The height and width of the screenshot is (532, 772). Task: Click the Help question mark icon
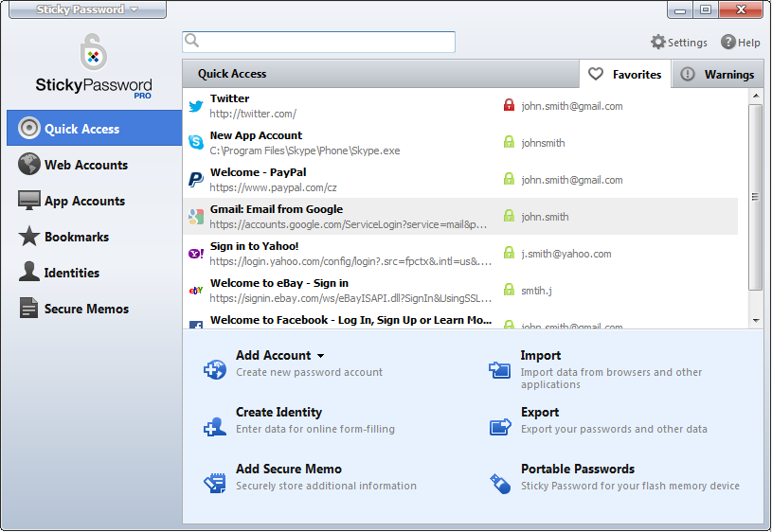click(728, 42)
